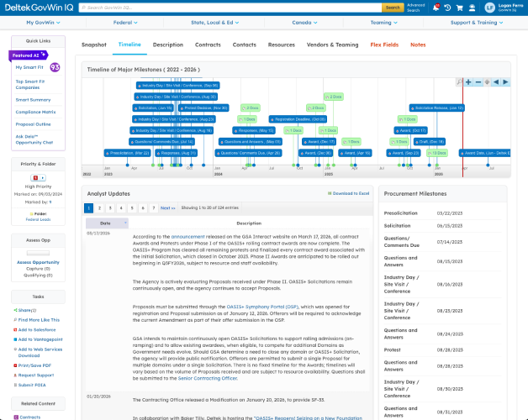Expand the Support & Training menu
Screen dimensions: 528x420
pyautogui.click(x=477, y=23)
